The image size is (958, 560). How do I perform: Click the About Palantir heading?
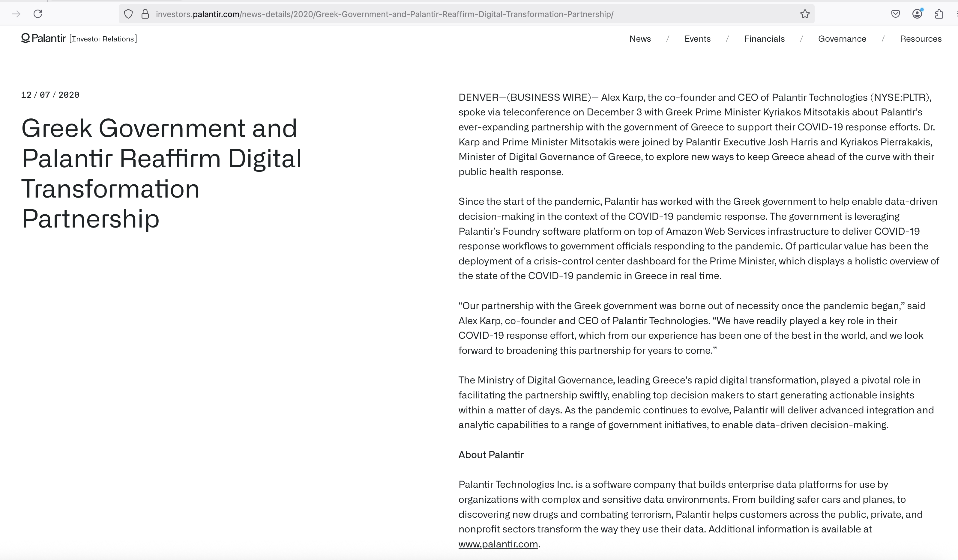[x=491, y=455]
